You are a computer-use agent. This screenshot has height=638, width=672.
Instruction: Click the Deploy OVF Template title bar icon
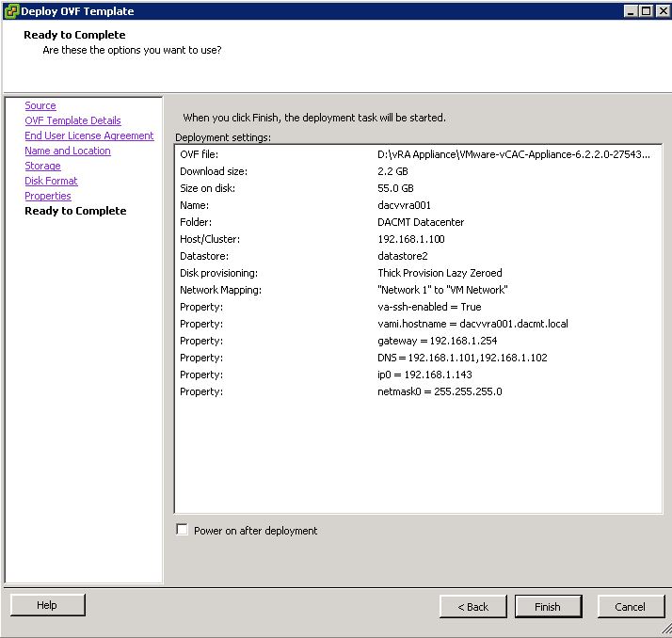pos(11,11)
